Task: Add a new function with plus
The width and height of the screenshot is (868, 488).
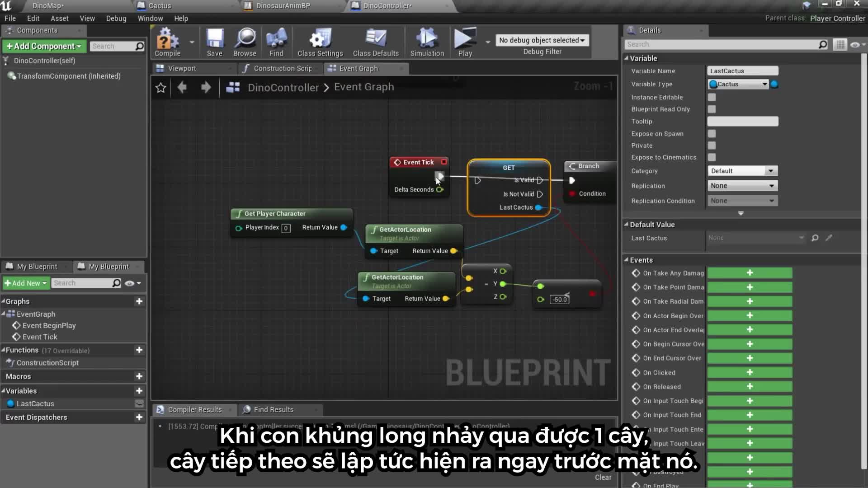Action: [139, 350]
